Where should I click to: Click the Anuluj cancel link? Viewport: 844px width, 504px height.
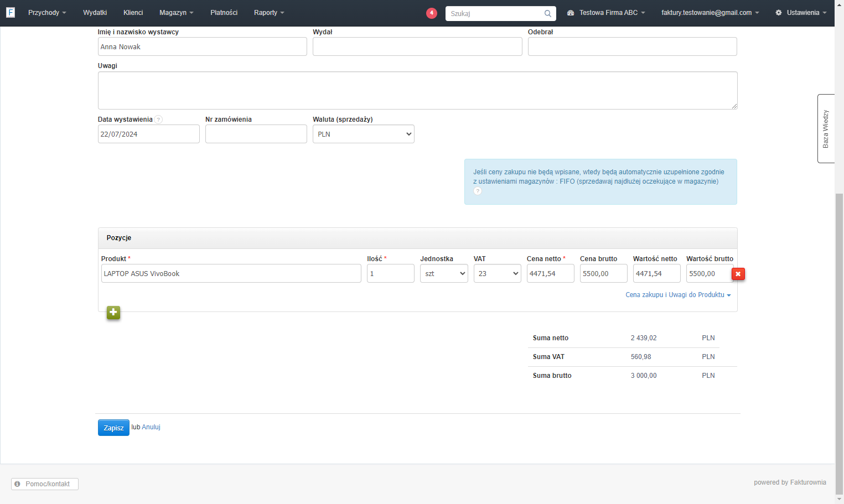pos(151,427)
